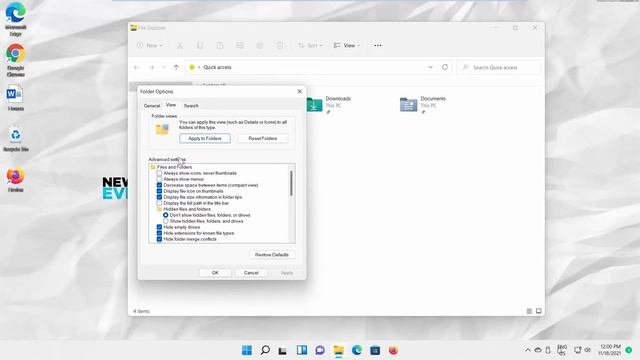Switch to the Search tab
The image size is (640, 360).
pyautogui.click(x=191, y=106)
